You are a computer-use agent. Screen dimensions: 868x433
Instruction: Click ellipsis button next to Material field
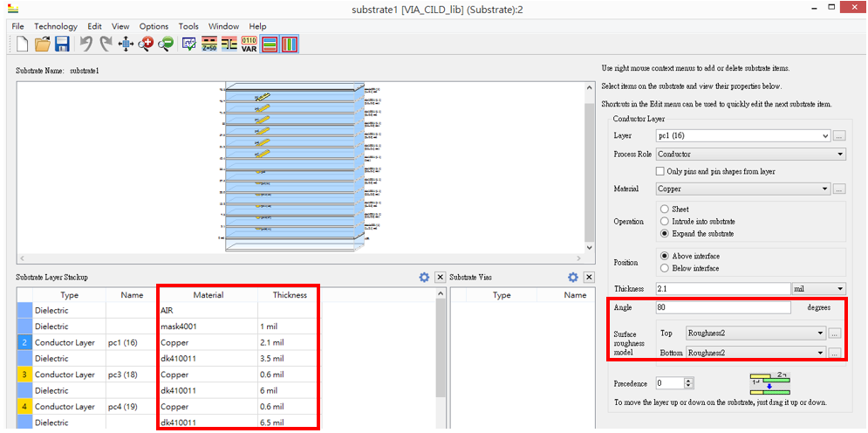pyautogui.click(x=840, y=189)
